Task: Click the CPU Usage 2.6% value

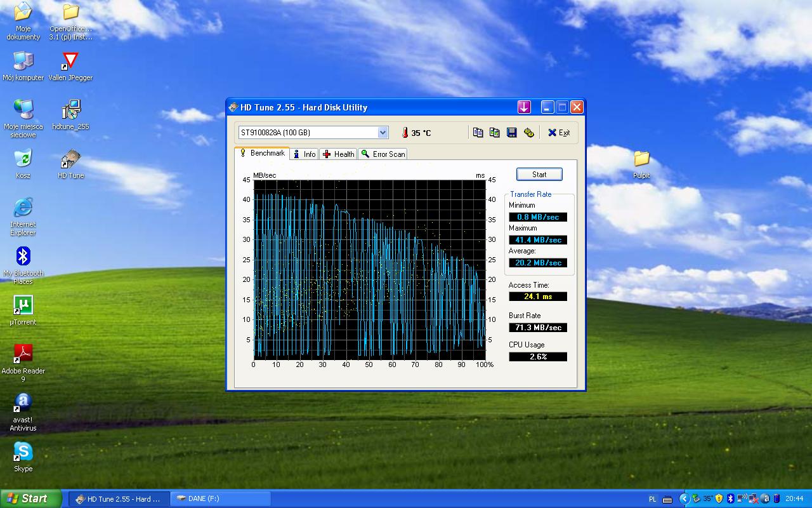Action: pyautogui.click(x=538, y=357)
